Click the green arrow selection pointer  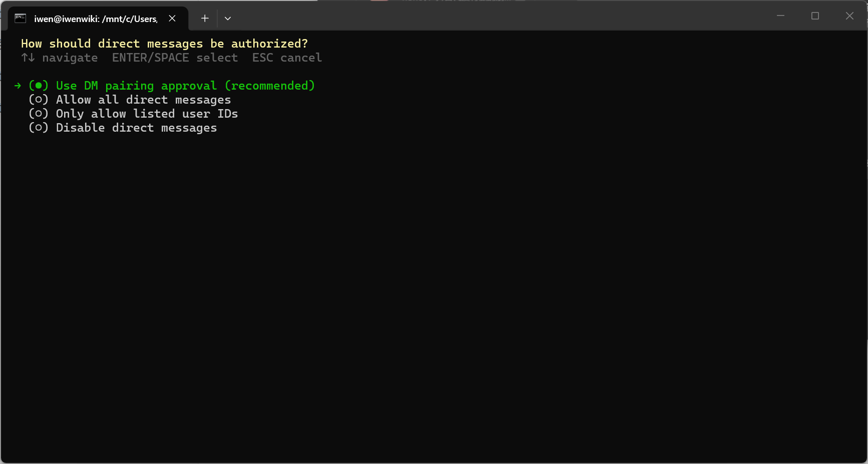[18, 86]
